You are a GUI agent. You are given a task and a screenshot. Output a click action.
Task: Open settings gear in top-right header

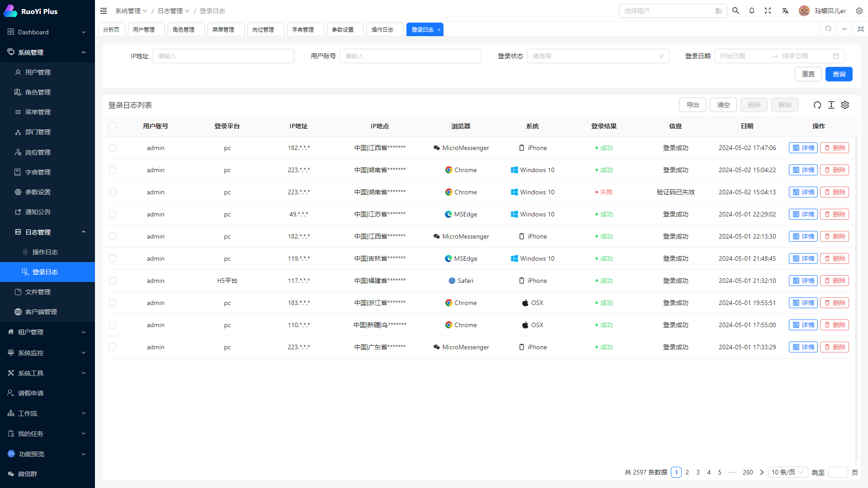point(859,11)
